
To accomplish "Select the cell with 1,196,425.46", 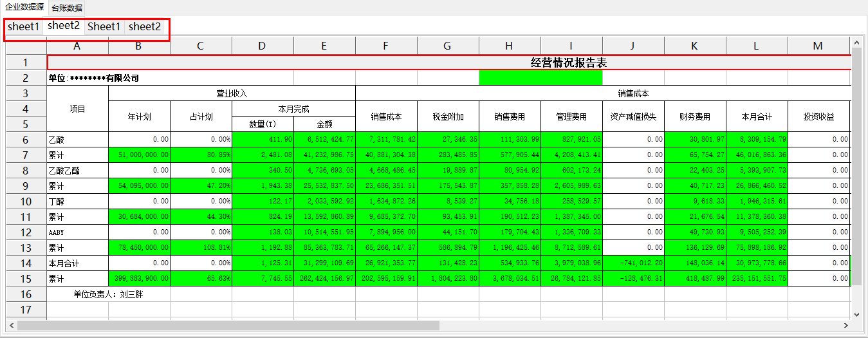I will [x=510, y=248].
